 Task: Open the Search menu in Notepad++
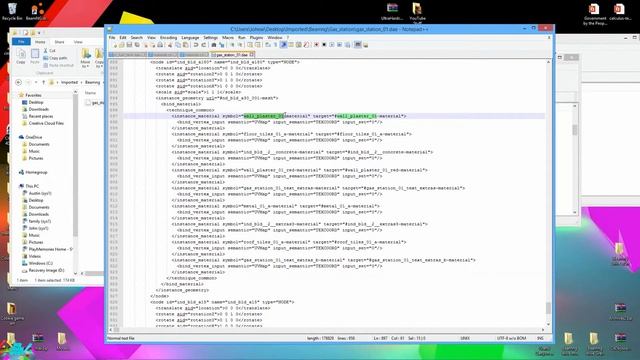pos(137,38)
